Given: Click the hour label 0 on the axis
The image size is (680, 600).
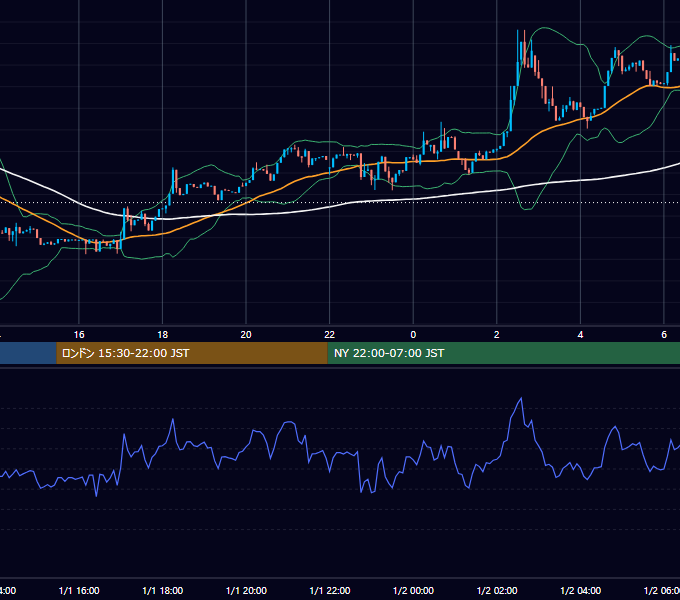Looking at the screenshot, I should [x=413, y=335].
